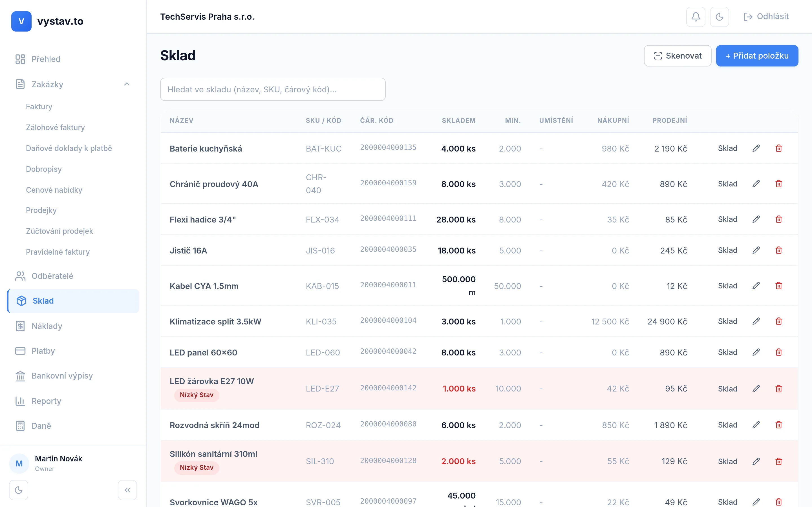Open Sklad link for Flexi hadice row
812x507 pixels.
tap(727, 219)
